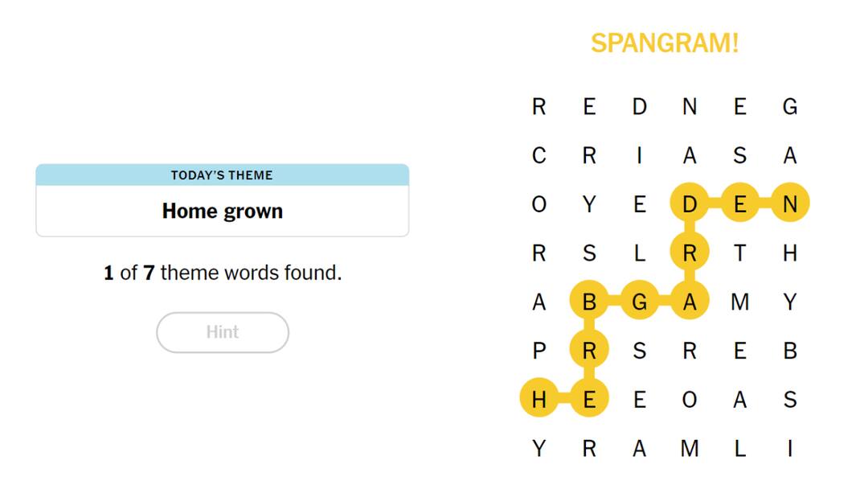
Task: Select the letter T in the grid
Action: [739, 253]
